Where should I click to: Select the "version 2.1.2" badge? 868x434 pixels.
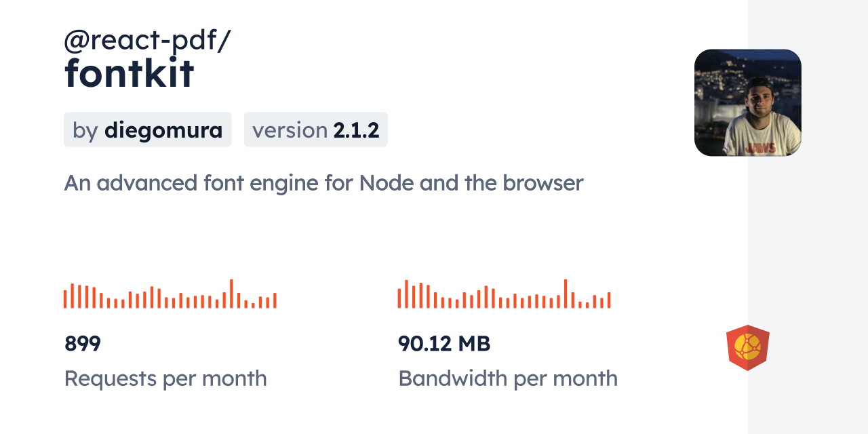click(315, 130)
